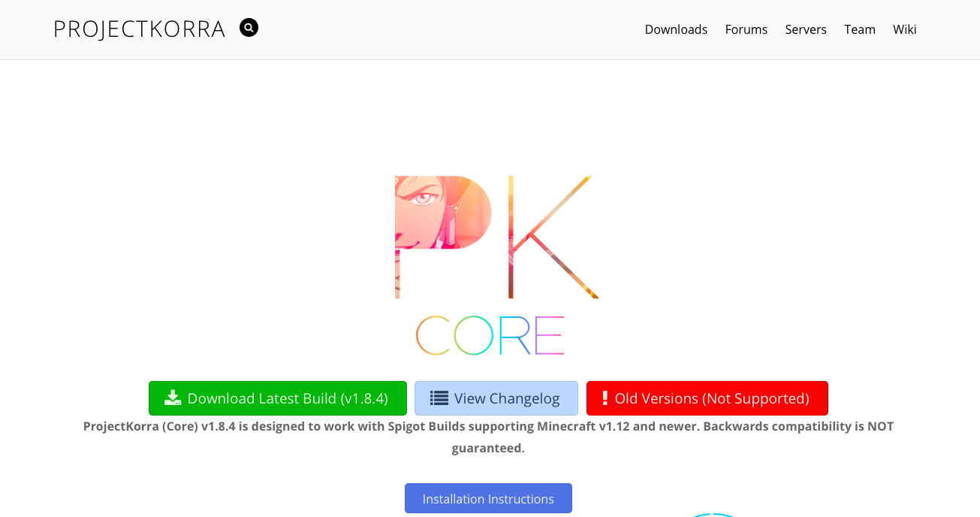This screenshot has width=980, height=517.
Task: View Changelog button
Action: 496,398
